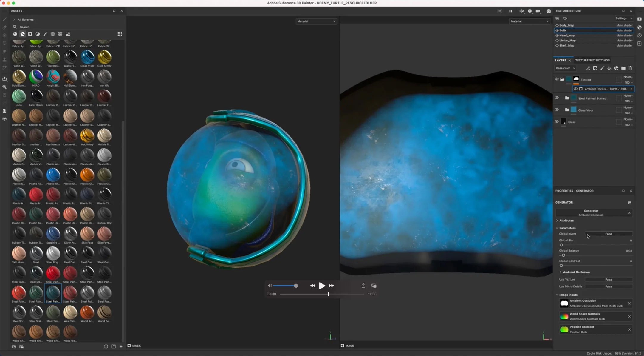The width and height of the screenshot is (644, 356).
Task: Add a new folder in layers toolbar
Action: point(623,68)
